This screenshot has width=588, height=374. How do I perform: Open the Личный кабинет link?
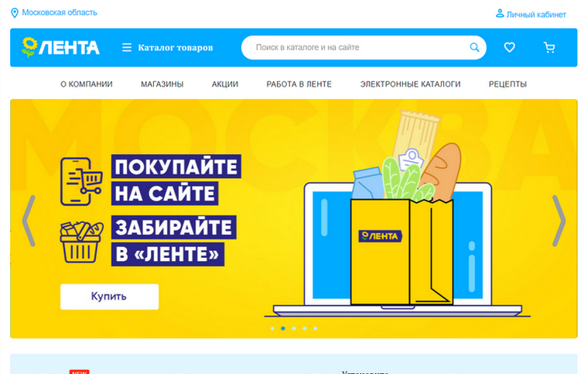tap(536, 15)
